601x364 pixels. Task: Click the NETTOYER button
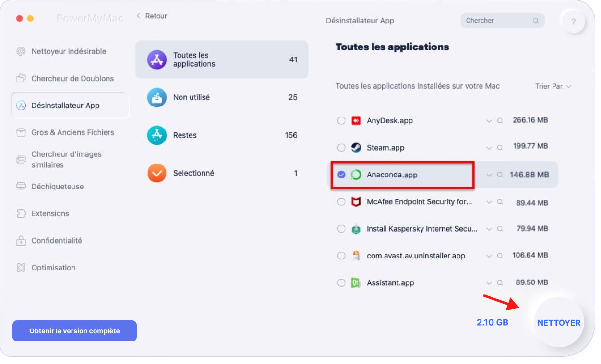(x=558, y=323)
